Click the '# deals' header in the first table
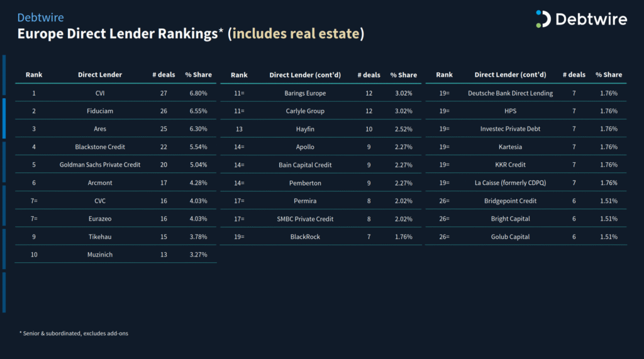 pos(164,75)
